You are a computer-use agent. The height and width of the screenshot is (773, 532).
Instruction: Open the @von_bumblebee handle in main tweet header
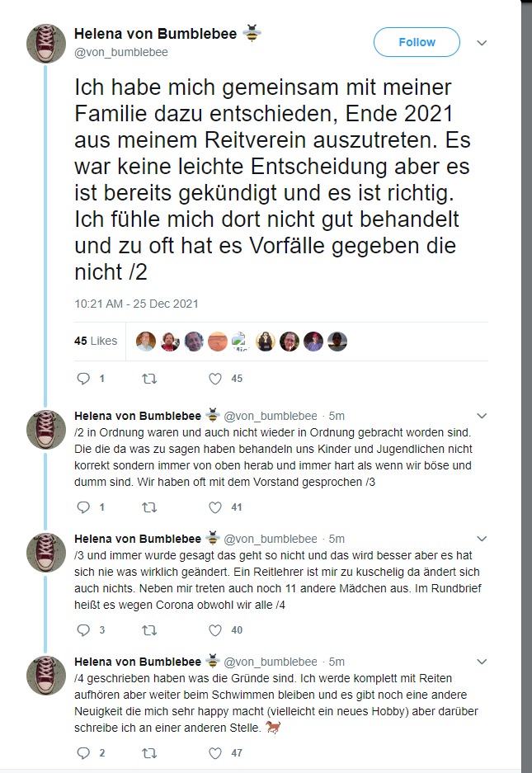pos(120,52)
